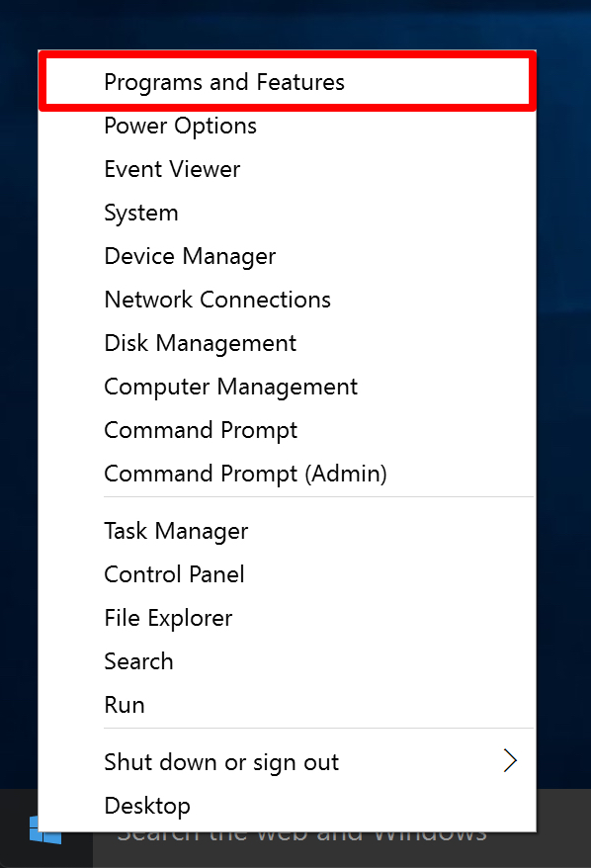Select Disk Management
Screen dimensions: 591x868
(288, 343)
